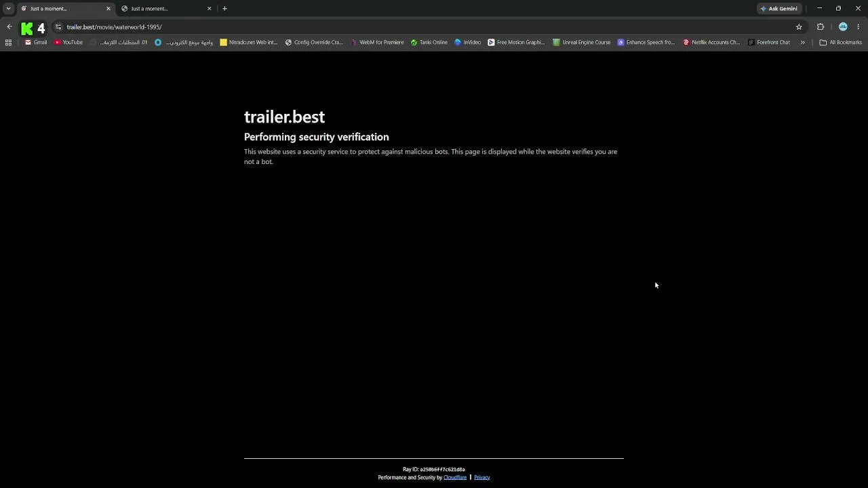Viewport: 868px width, 488px height.
Task: Minimize the Chrome window
Action: pos(819,8)
